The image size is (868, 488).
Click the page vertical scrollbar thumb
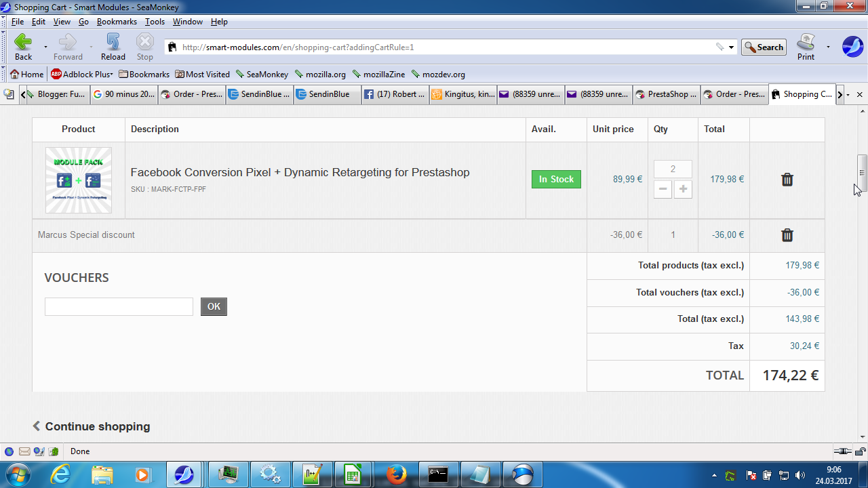(x=863, y=174)
